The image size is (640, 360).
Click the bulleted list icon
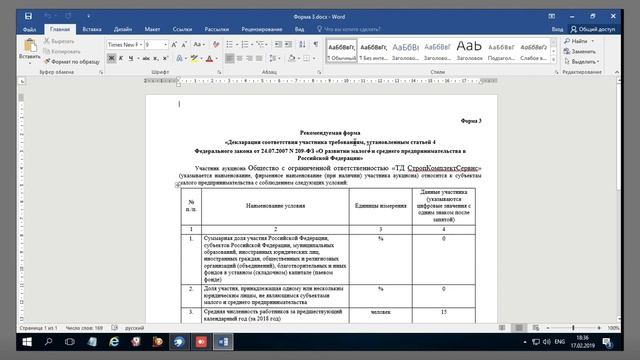[230, 44]
